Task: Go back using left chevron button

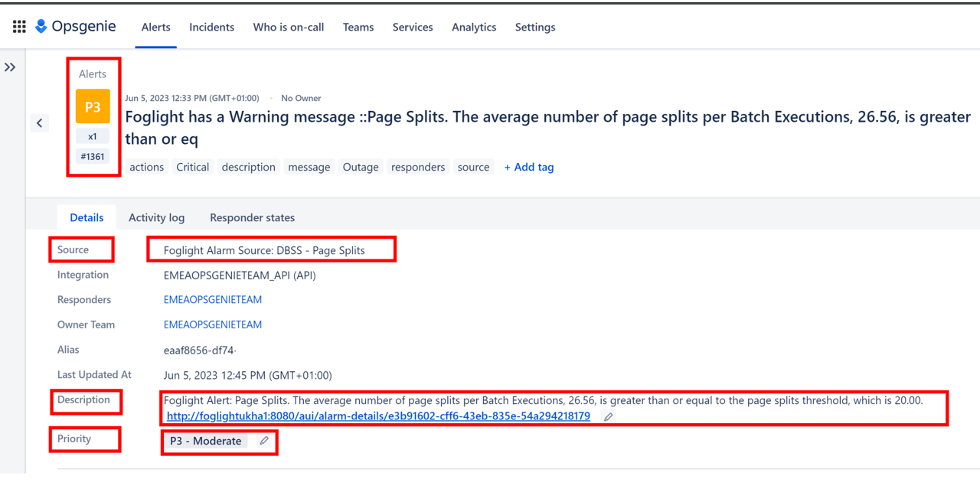Action: 40,123
